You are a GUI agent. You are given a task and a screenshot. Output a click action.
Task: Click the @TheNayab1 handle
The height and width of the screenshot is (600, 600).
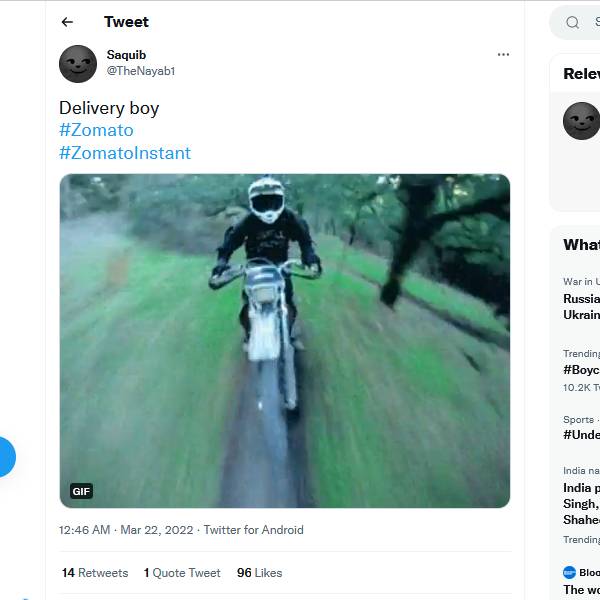point(141,71)
